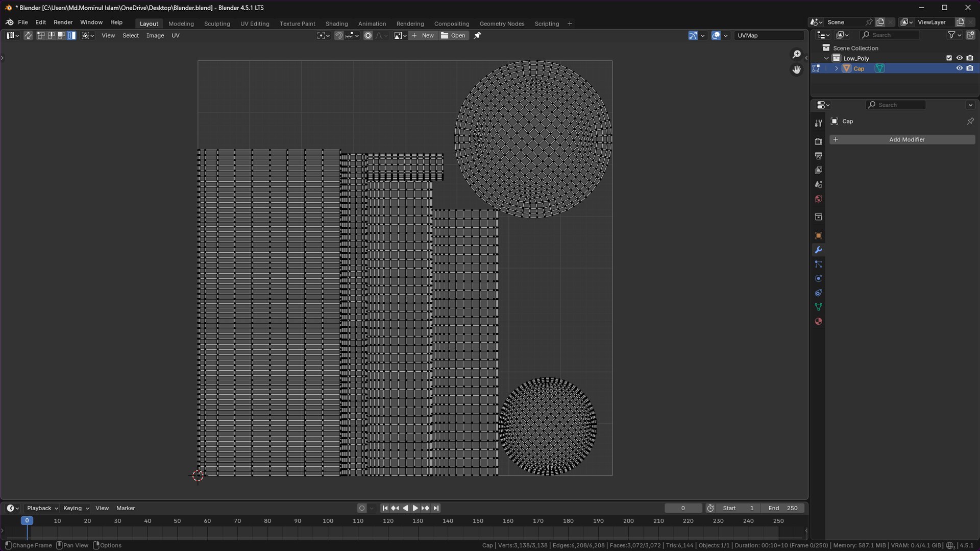The image size is (980, 551).
Task: Toggle show gizmo button in UV editor
Action: 693,36
